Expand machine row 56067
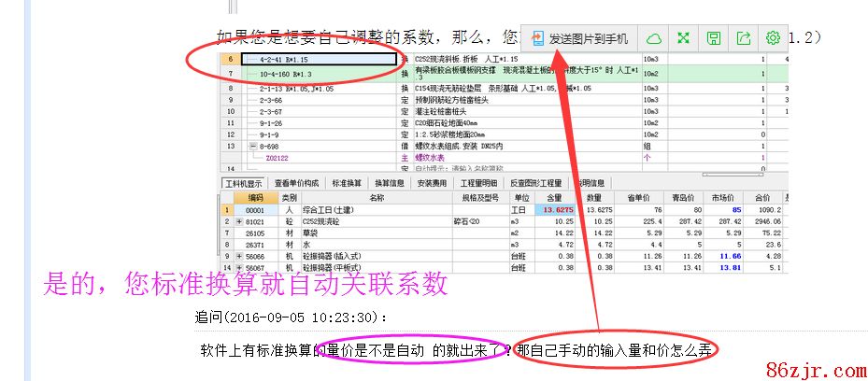868x381 pixels. [238, 267]
